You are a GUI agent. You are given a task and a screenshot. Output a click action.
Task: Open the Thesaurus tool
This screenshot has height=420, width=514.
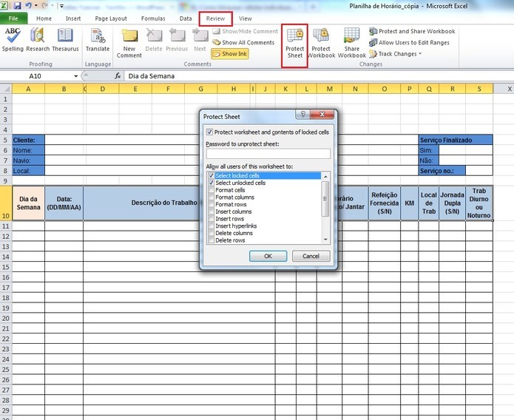pyautogui.click(x=65, y=40)
